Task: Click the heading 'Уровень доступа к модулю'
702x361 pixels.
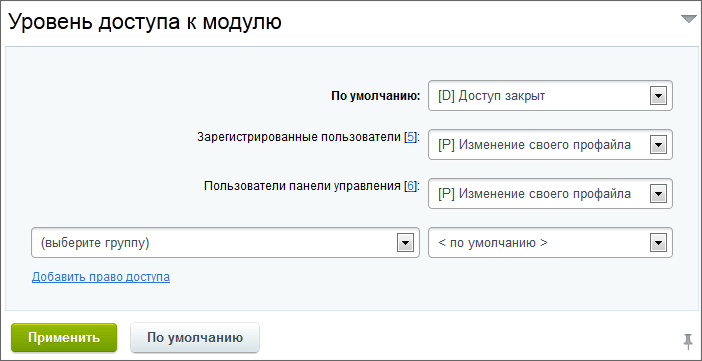Action: (145, 22)
